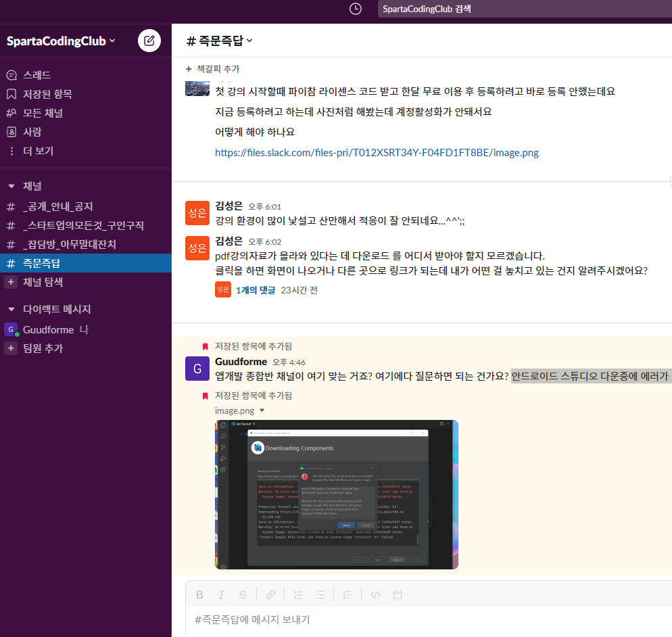The image size is (672, 637).
Task: Collapse the 다이렉트 메시지 section
Action: pos(11,309)
